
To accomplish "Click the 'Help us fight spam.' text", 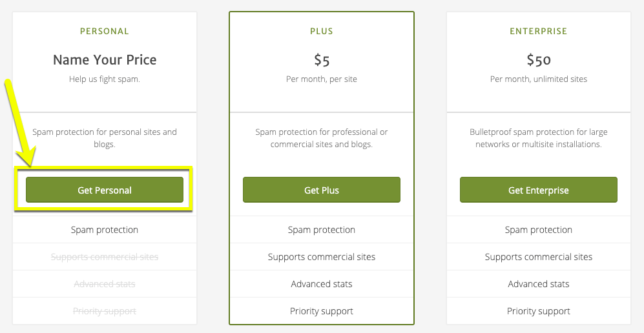I will tap(105, 79).
